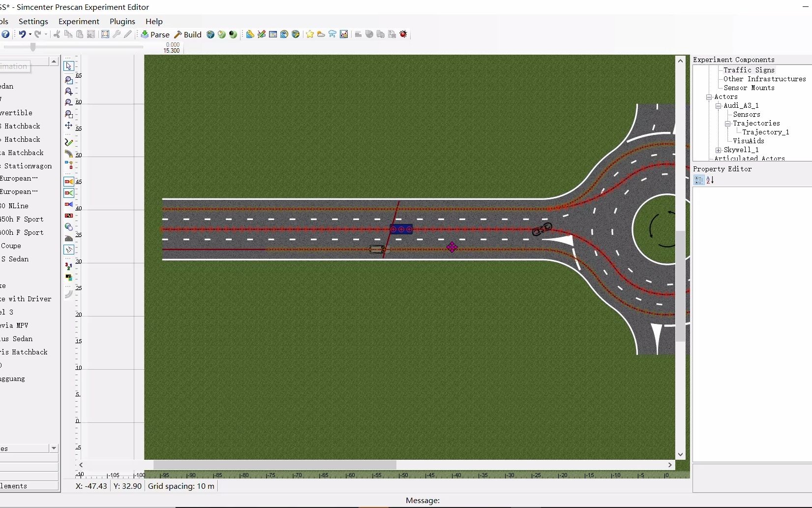Expand the Skywell_1 tree node
Viewport: 812px width, 508px height.
click(719, 150)
